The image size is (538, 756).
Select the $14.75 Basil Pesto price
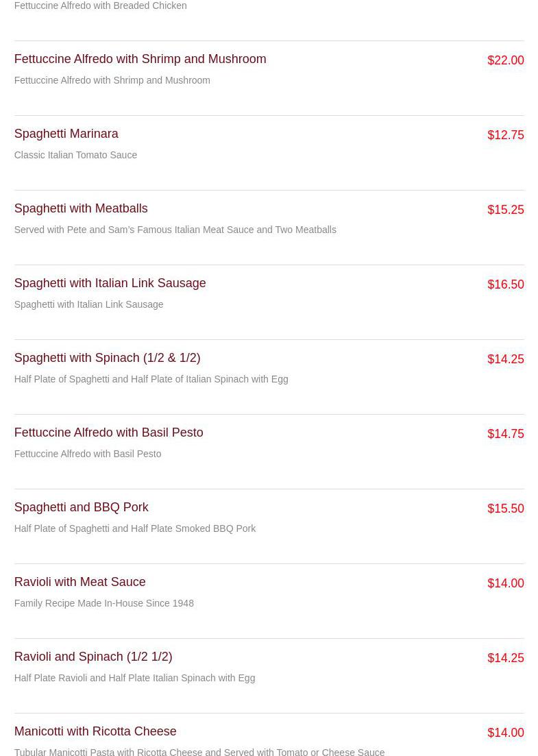click(x=505, y=435)
